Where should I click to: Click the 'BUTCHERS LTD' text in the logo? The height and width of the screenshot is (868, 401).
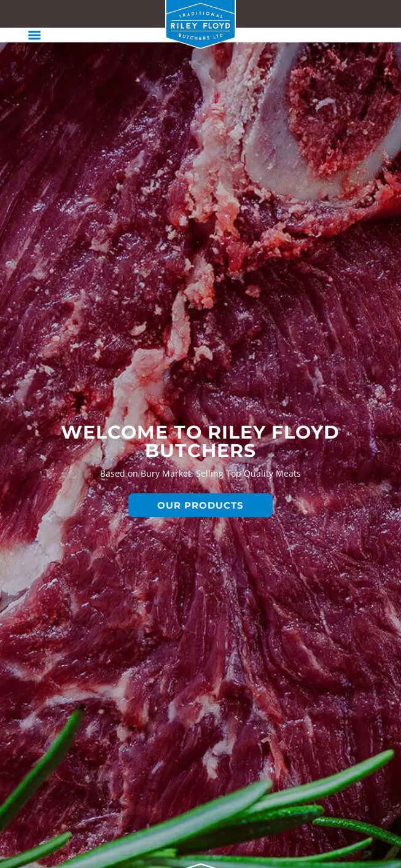coord(201,37)
